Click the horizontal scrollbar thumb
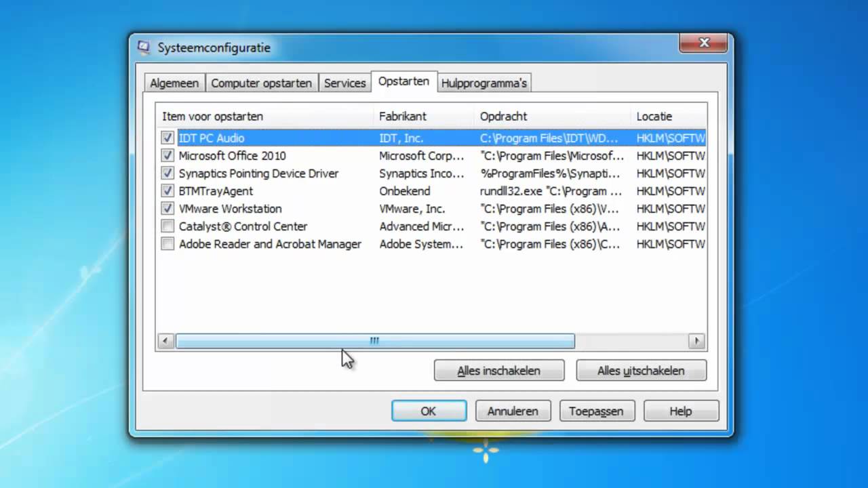868x488 pixels. pos(375,341)
